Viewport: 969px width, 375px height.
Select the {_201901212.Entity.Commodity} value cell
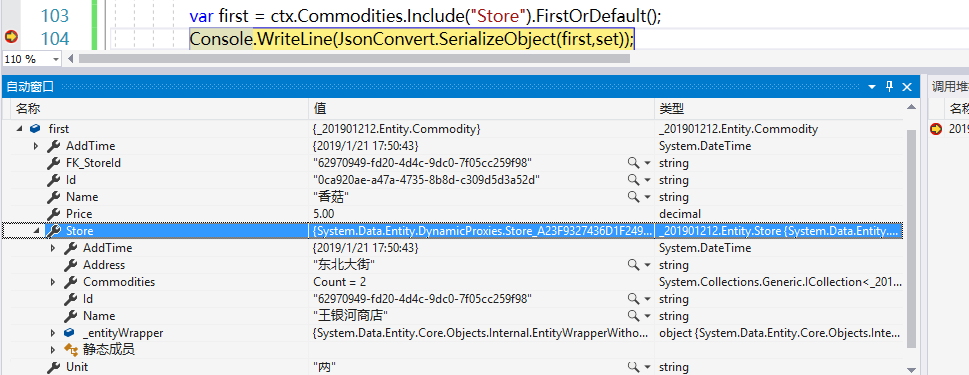pyautogui.click(x=481, y=129)
